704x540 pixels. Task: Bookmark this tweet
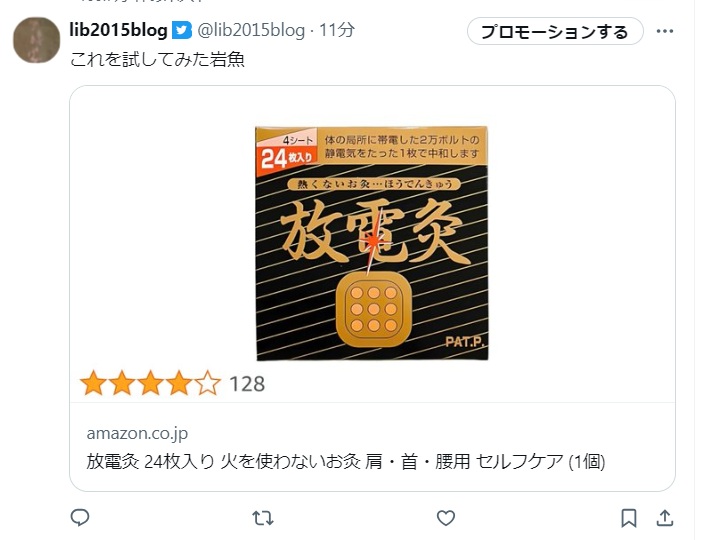[629, 518]
